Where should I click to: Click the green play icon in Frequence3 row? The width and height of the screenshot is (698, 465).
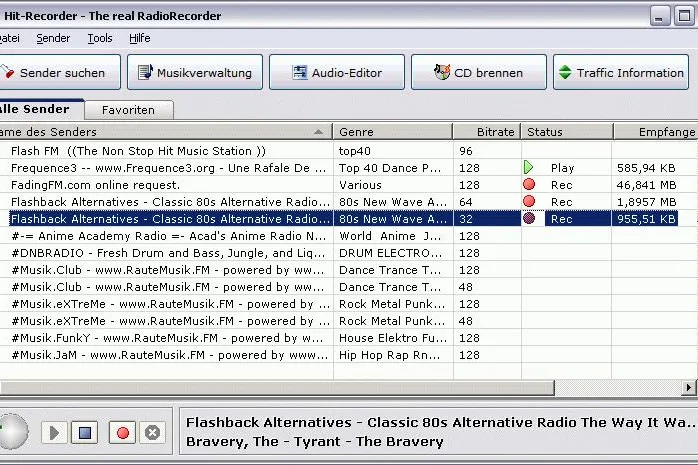tap(528, 168)
